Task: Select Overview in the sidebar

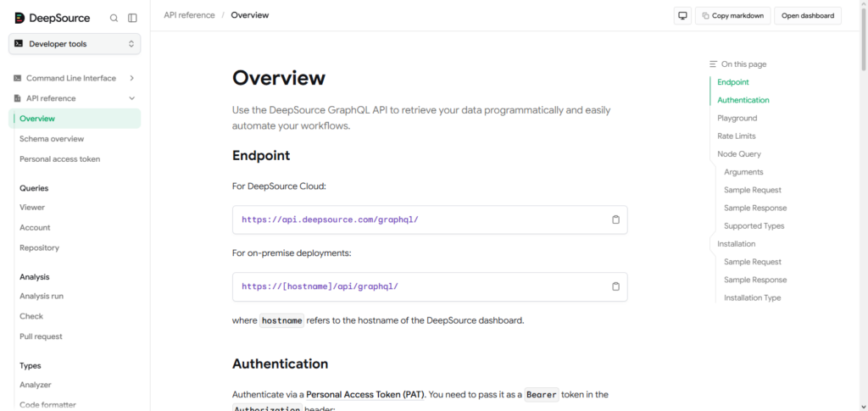Action: [75, 119]
